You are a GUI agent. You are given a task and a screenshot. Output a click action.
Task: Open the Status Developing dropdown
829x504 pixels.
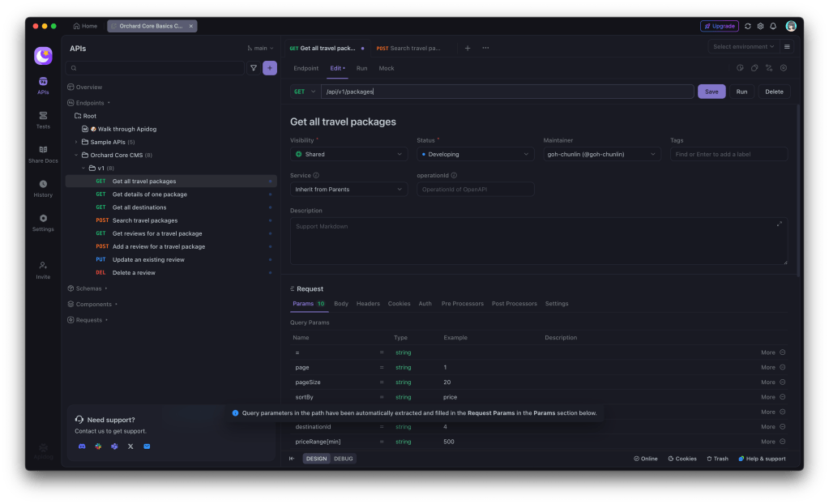point(475,154)
